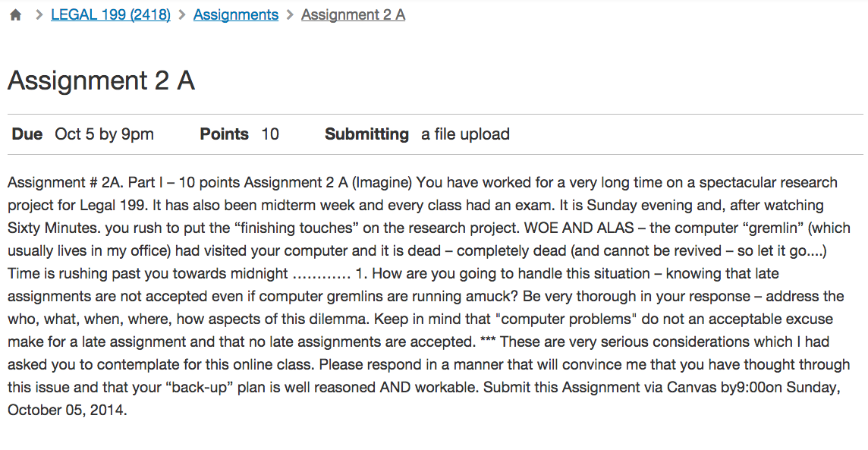The image size is (868, 450).
Task: Click the bold Submitting label
Action: point(366,134)
